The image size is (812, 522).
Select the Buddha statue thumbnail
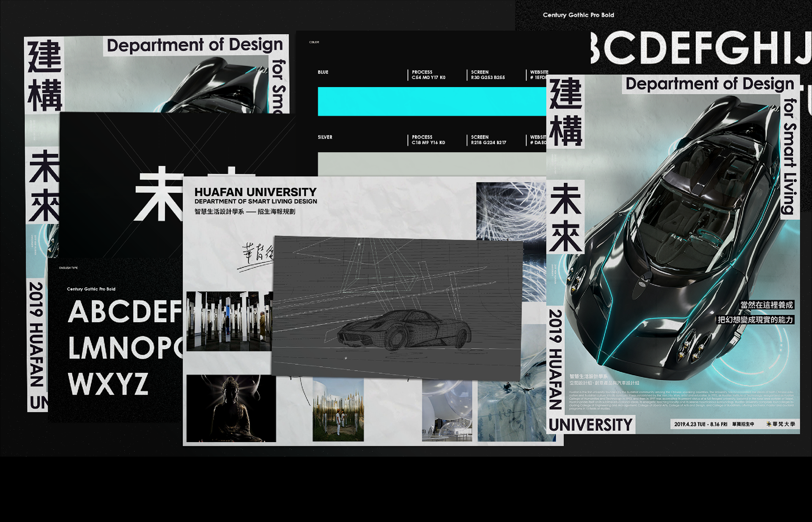(x=231, y=408)
